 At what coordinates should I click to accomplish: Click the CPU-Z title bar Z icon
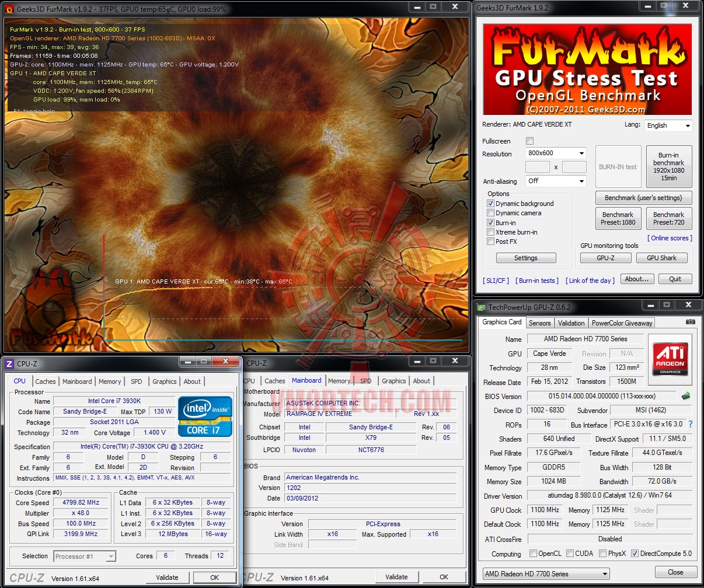click(9, 364)
